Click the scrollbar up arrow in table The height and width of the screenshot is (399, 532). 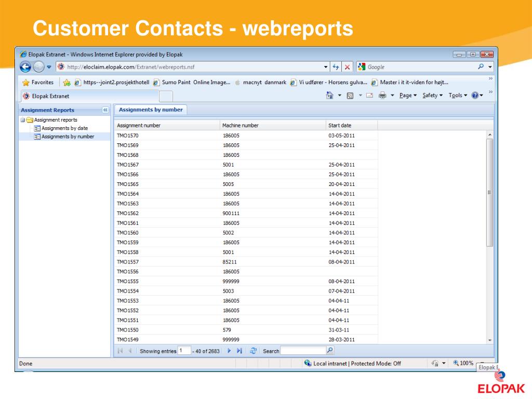coord(489,135)
